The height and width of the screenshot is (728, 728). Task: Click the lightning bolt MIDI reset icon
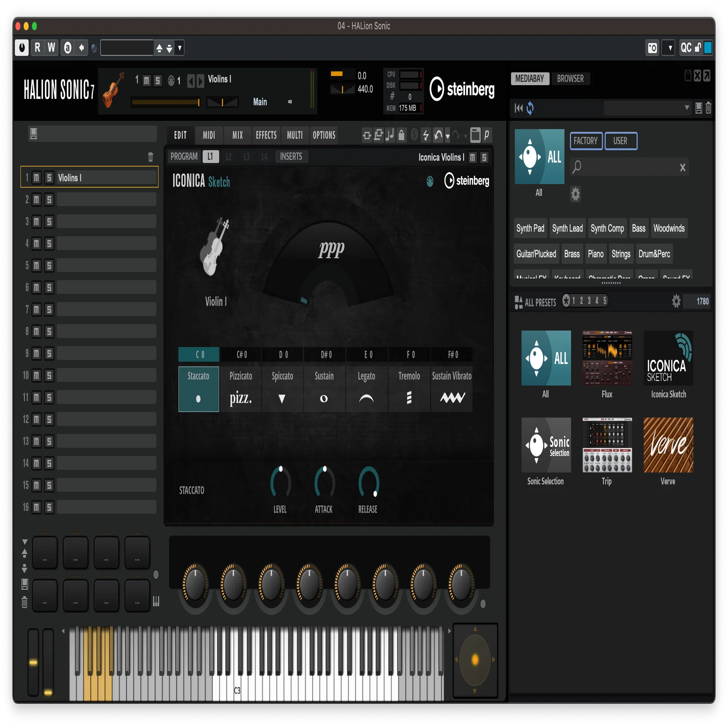point(426,135)
